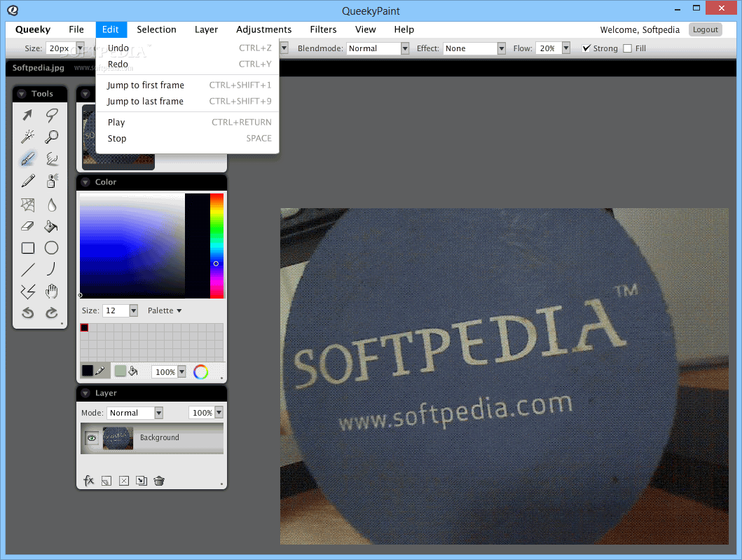Screen dimensions: 742x560
Task: Open layer effects with fx icon
Action: pyautogui.click(x=88, y=481)
